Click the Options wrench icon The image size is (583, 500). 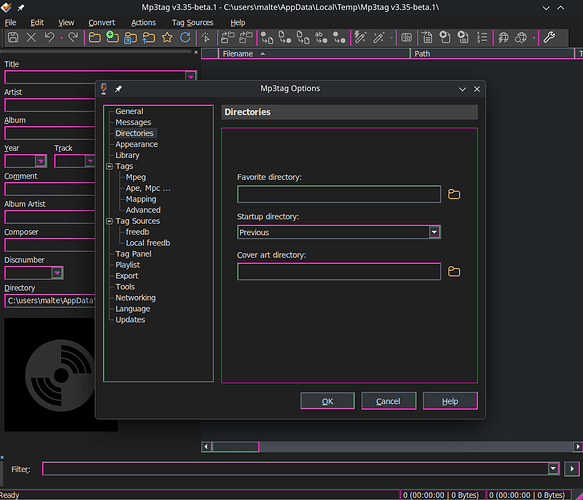[549, 38]
